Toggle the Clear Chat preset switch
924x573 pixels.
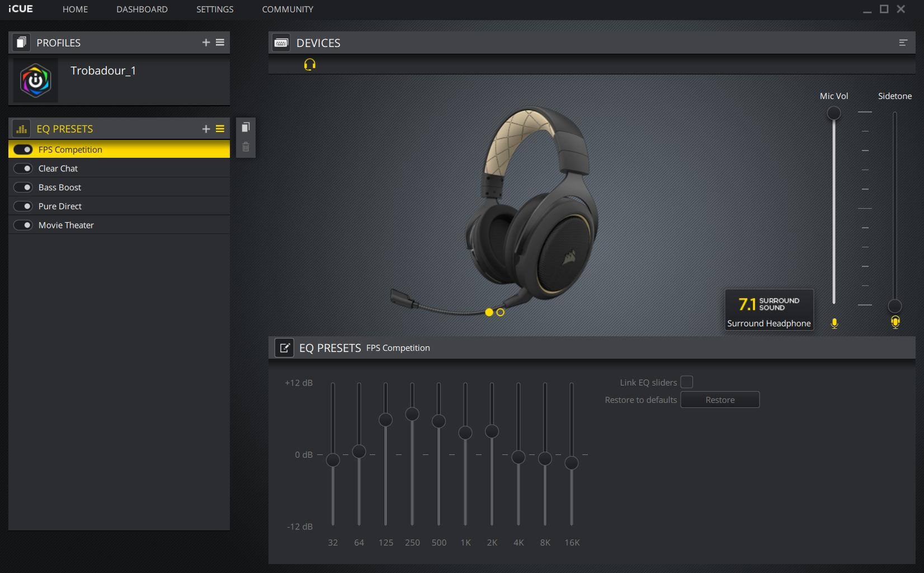tap(23, 168)
